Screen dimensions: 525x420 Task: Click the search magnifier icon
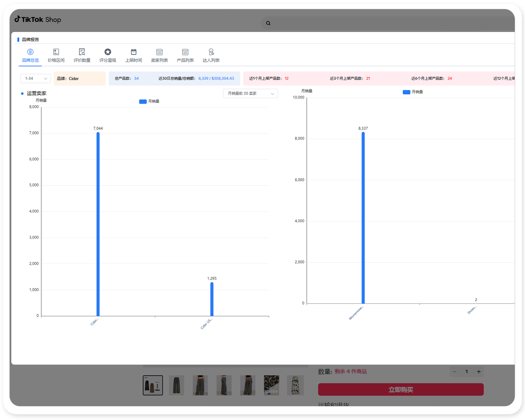click(x=268, y=23)
